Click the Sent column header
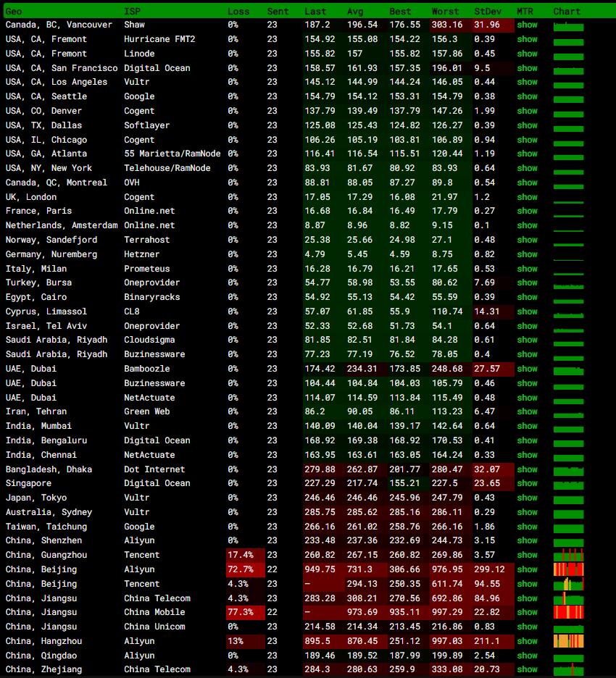 278,12
